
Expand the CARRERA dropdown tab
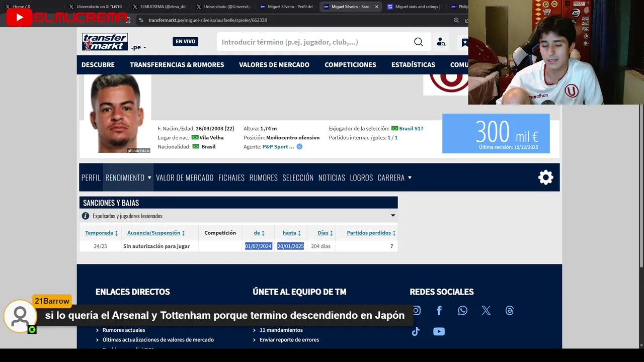[x=394, y=177]
